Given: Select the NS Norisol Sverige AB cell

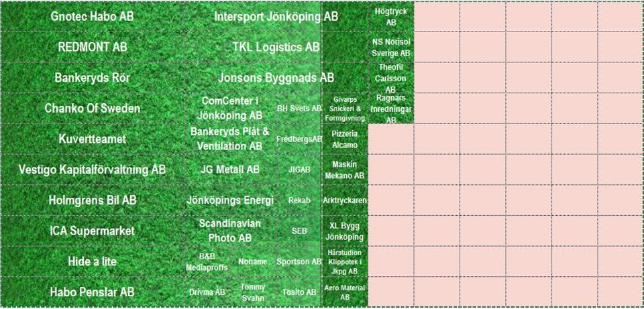Looking at the screenshot, I should coord(391,48).
